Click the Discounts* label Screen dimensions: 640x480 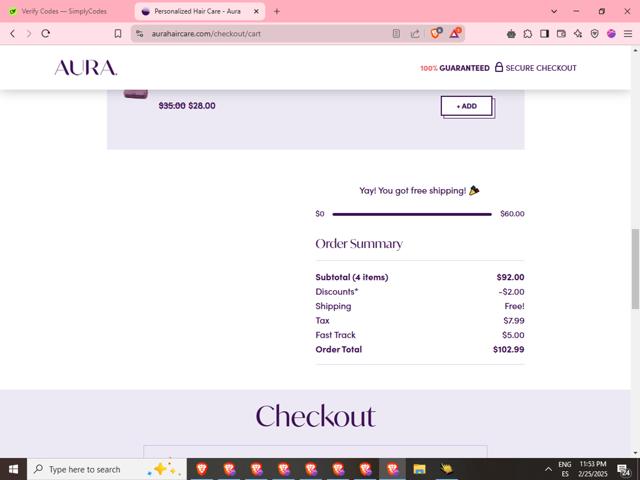pyautogui.click(x=337, y=292)
